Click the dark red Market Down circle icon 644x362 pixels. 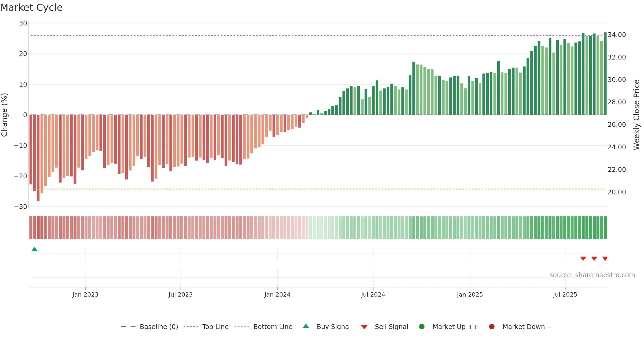click(492, 327)
